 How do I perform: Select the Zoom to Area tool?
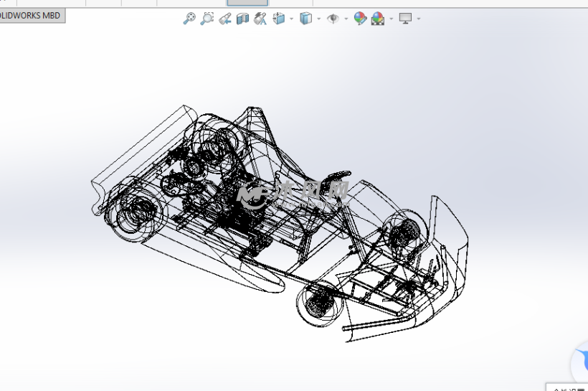pos(207,19)
